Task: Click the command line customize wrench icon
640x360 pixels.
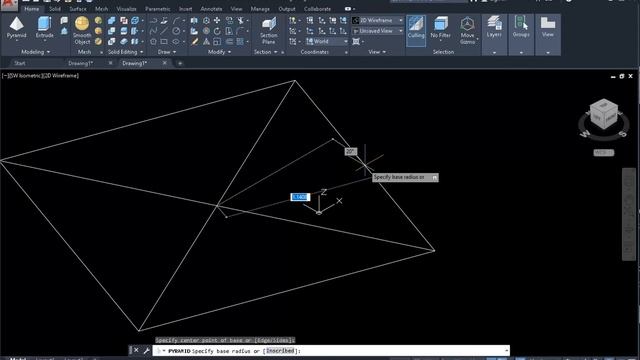Action: 147,351
